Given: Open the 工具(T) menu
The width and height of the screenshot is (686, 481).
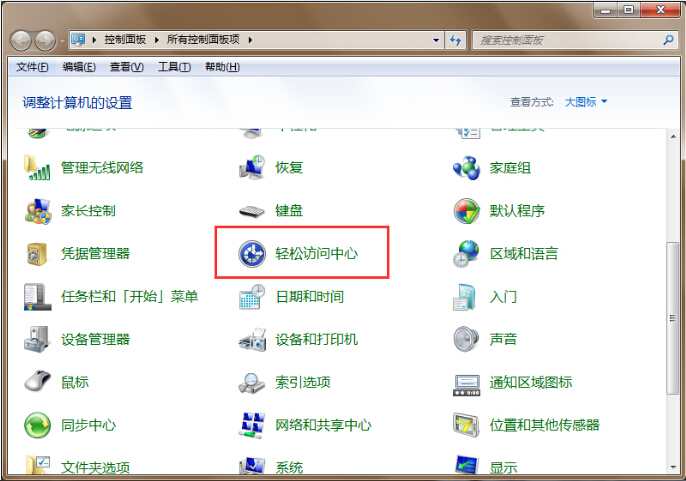Looking at the screenshot, I should 174,67.
